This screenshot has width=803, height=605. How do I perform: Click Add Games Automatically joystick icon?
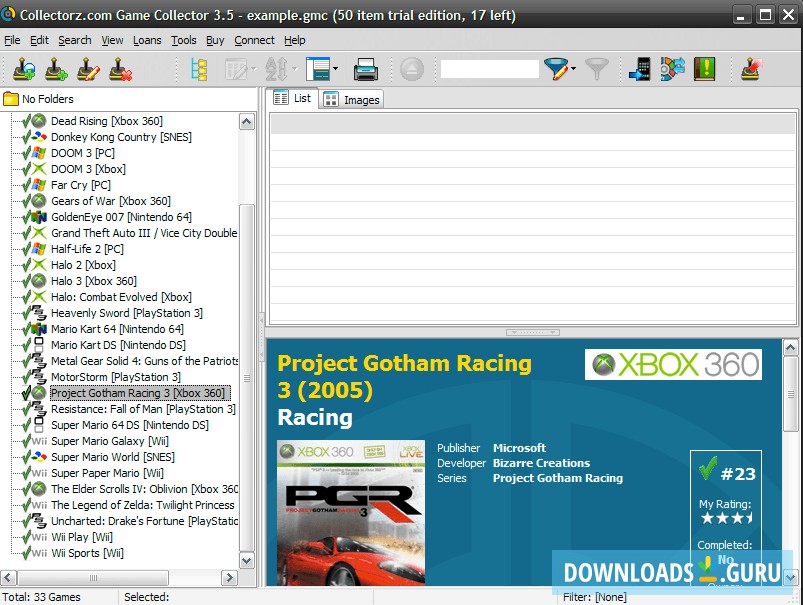click(25, 69)
